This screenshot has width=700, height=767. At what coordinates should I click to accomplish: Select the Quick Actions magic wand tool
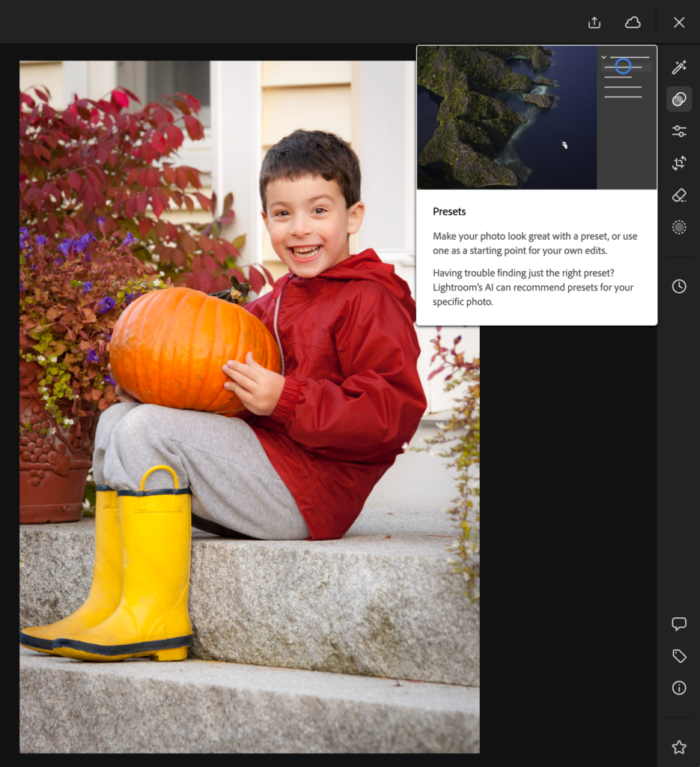(679, 67)
